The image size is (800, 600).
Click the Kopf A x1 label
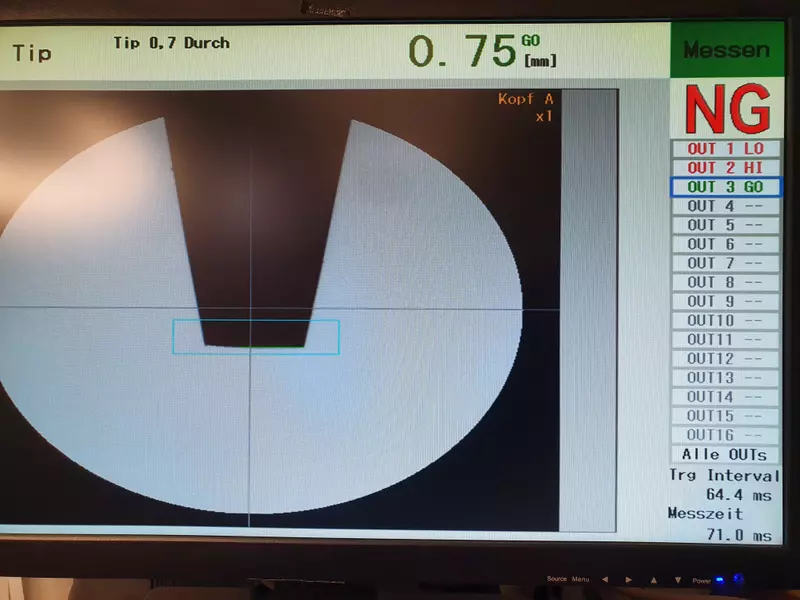(x=525, y=107)
